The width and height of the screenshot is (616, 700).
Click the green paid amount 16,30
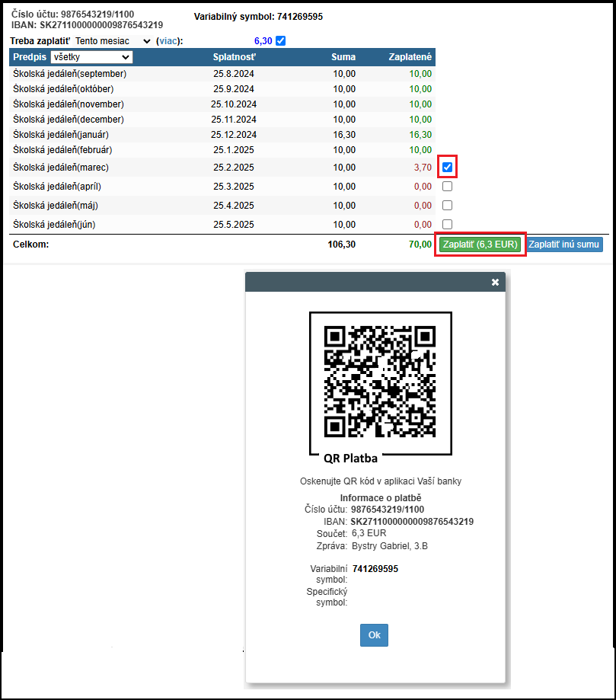pyautogui.click(x=420, y=134)
